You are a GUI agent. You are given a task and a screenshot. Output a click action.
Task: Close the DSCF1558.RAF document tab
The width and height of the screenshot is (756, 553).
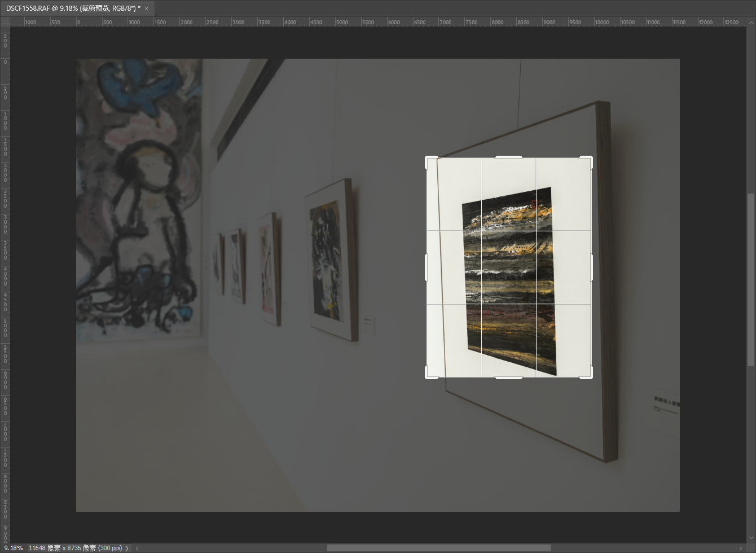pos(147,8)
